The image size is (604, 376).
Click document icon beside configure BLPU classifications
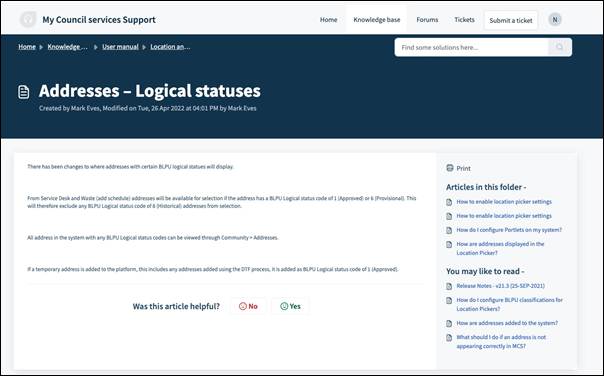tap(449, 300)
